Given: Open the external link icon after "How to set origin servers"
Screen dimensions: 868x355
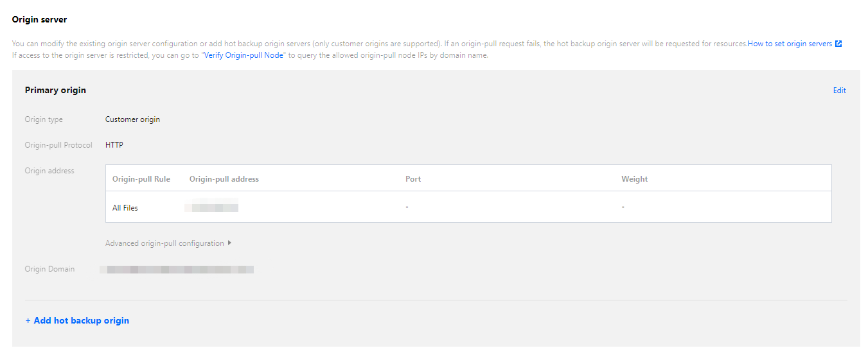Looking at the screenshot, I should pos(838,44).
